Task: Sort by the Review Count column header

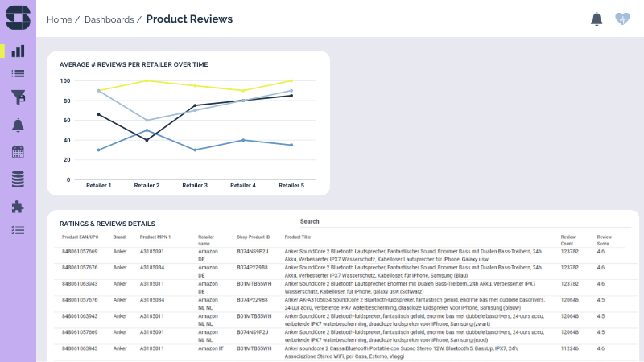Action: point(569,240)
